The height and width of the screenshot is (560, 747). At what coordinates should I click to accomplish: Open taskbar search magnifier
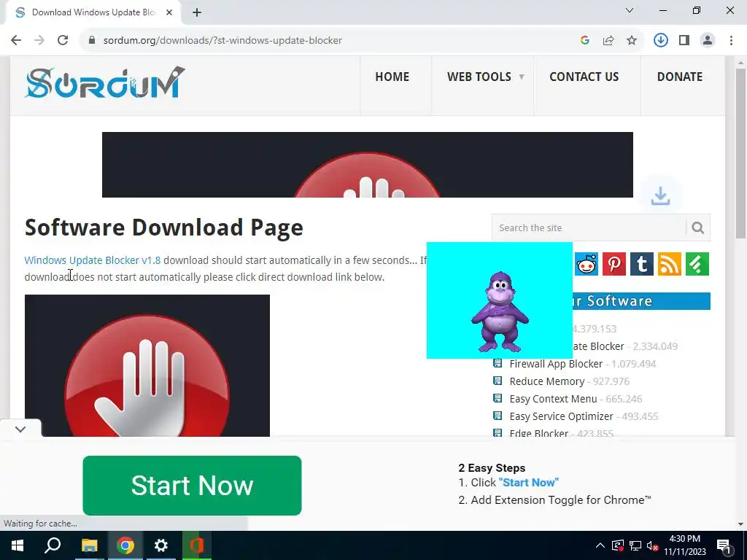point(53,545)
